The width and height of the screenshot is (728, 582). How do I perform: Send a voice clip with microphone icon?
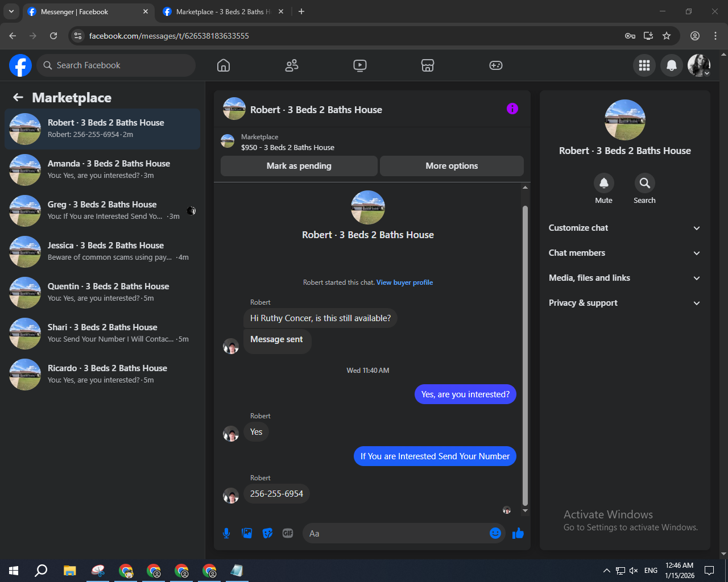coord(226,533)
